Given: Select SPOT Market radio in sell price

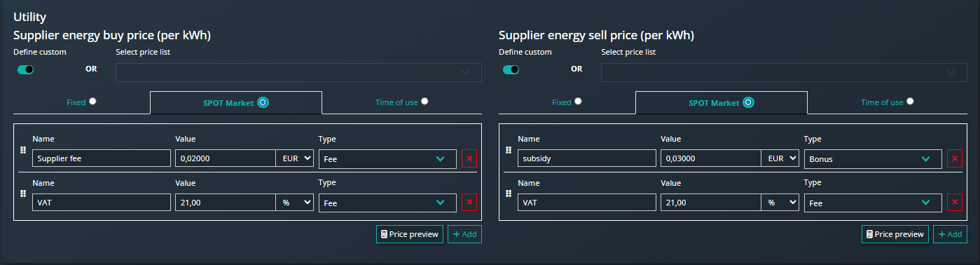Looking at the screenshot, I should 748,102.
